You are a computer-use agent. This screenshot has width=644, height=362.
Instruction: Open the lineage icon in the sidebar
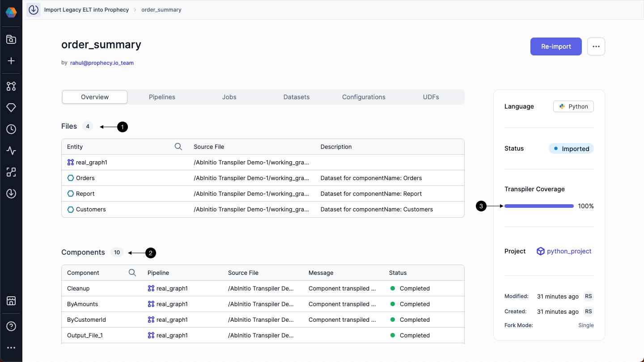[11, 172]
